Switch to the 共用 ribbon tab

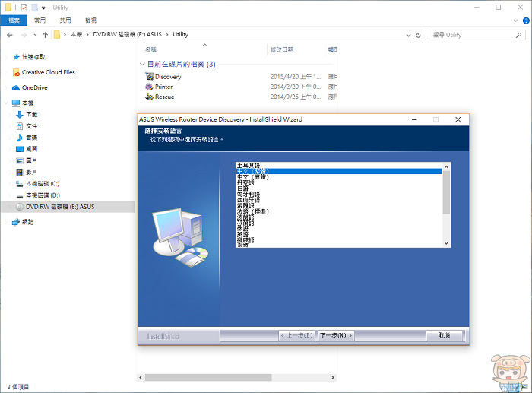pyautogui.click(x=65, y=21)
